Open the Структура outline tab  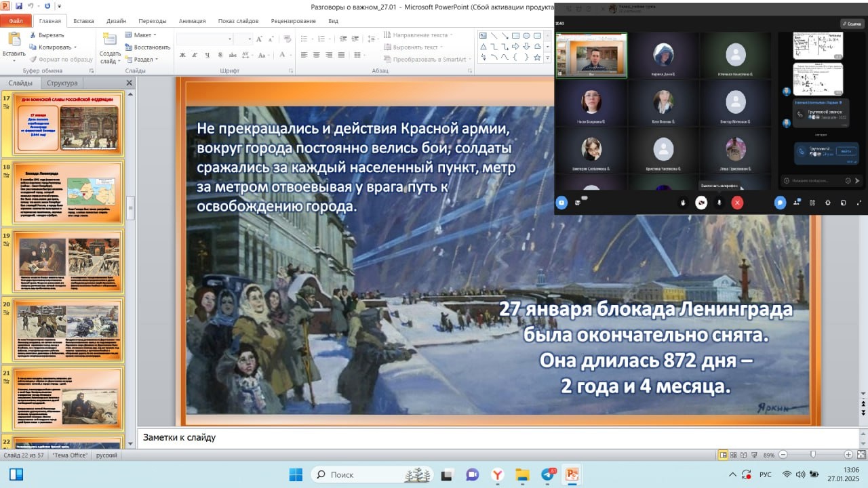[x=62, y=83]
